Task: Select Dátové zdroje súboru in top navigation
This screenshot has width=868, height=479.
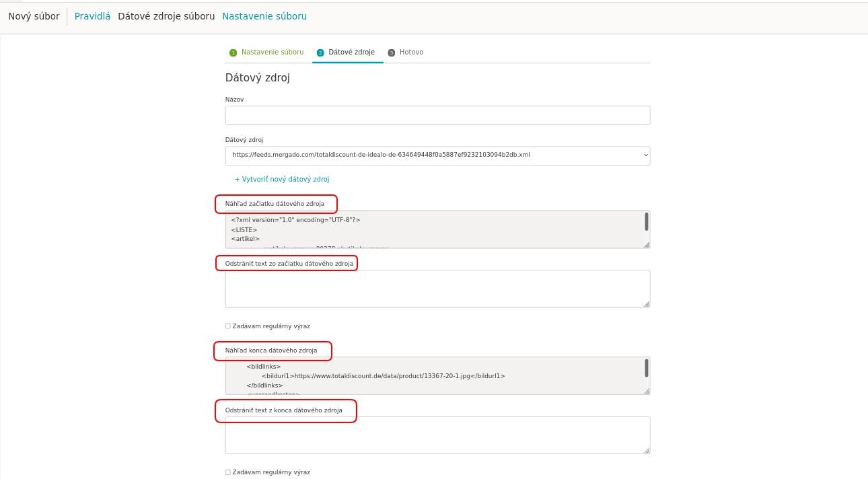Action: (166, 16)
